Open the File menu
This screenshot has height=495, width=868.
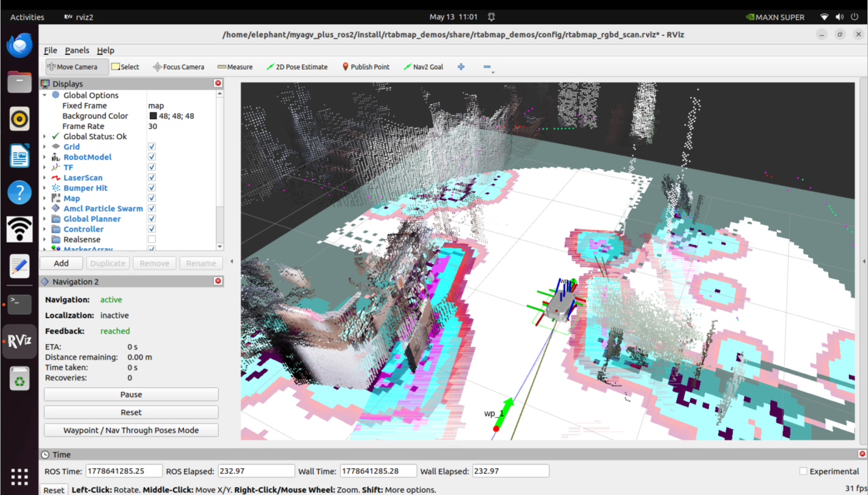50,50
